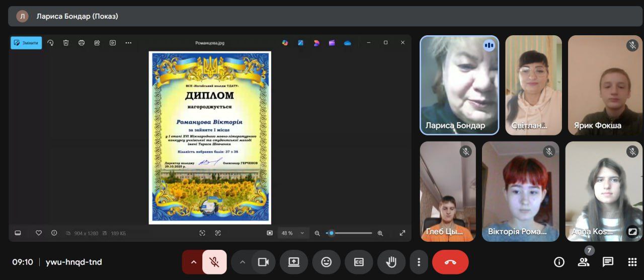Image resolution: width=644 pixels, height=280 pixels.
Task: Click the 904 x 1280 image dimensions text
Action: [87, 233]
